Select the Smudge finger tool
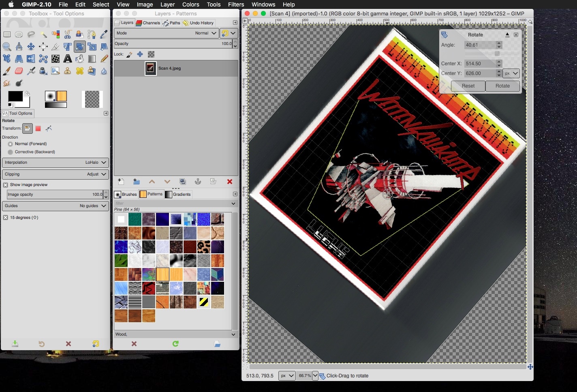Image resolution: width=577 pixels, height=392 pixels. tap(7, 83)
